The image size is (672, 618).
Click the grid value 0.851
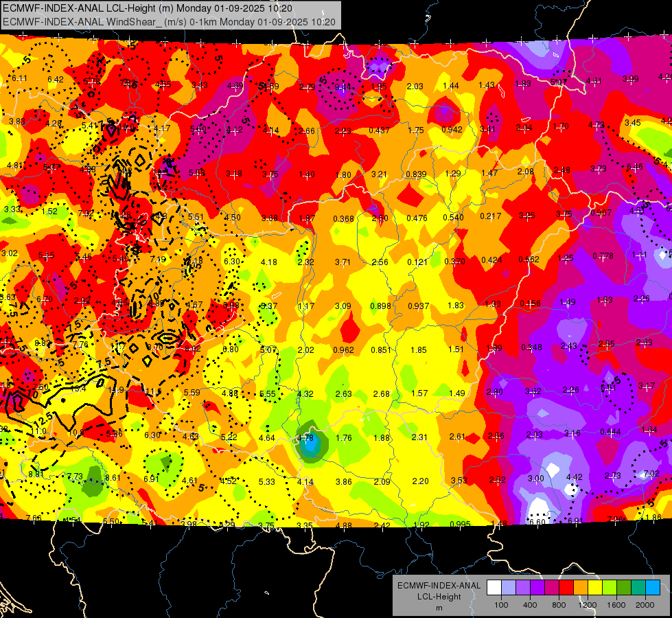381,350
